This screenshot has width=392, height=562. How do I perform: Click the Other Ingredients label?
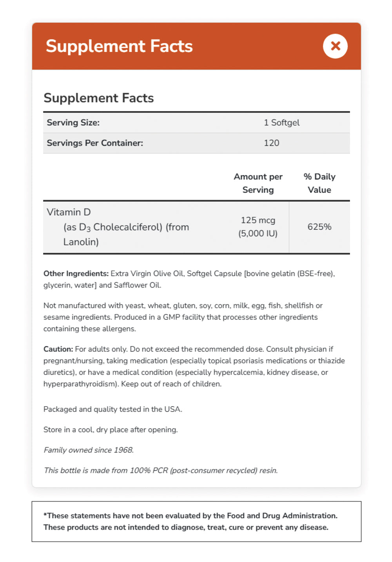coord(76,274)
